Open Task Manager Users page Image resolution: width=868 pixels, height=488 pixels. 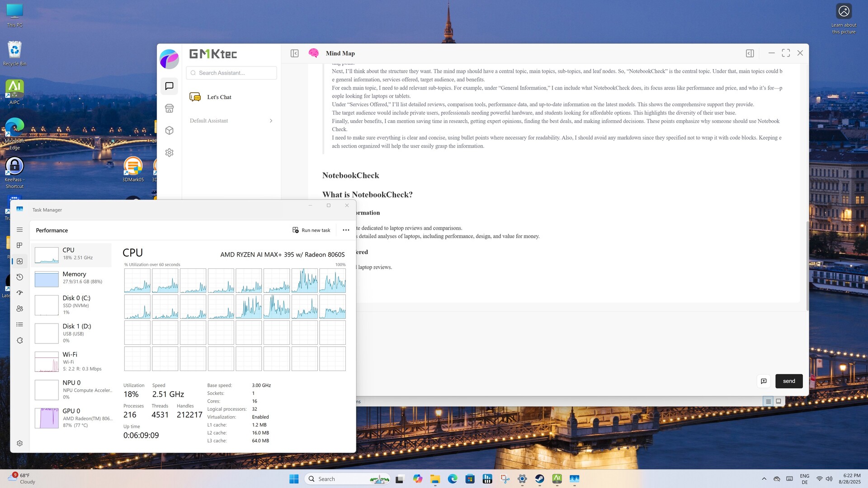click(x=19, y=309)
